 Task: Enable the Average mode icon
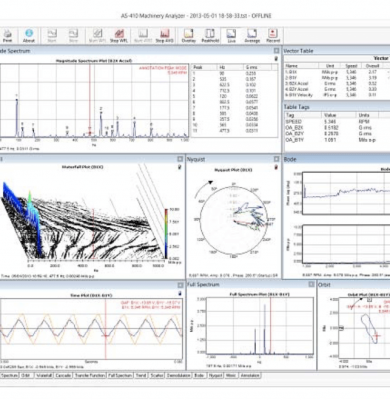tap(252, 36)
